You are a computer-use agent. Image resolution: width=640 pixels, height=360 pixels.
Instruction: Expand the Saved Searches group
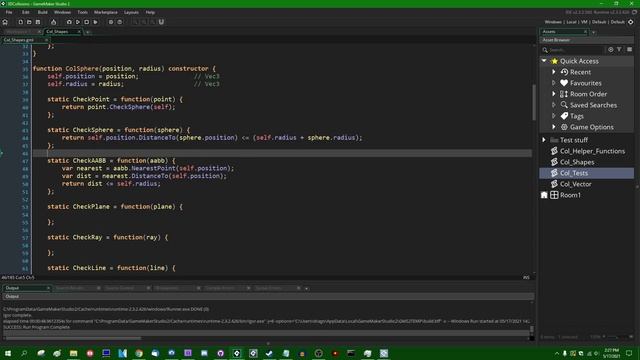[554, 105]
